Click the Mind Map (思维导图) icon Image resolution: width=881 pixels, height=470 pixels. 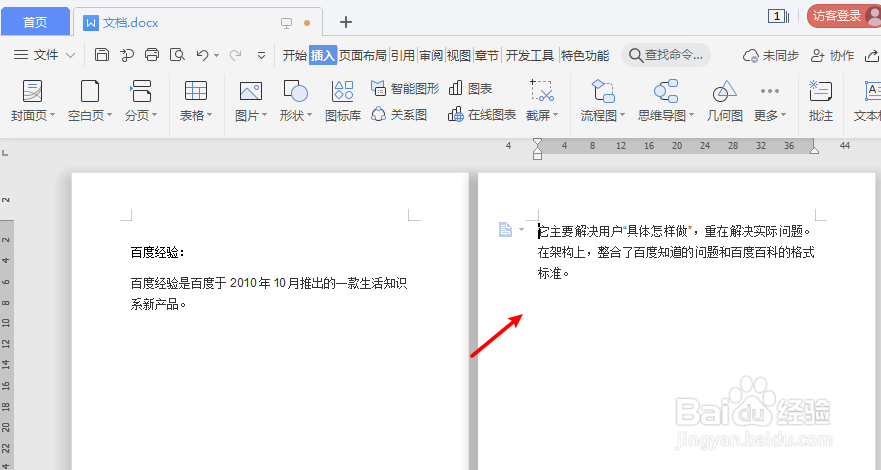[666, 90]
